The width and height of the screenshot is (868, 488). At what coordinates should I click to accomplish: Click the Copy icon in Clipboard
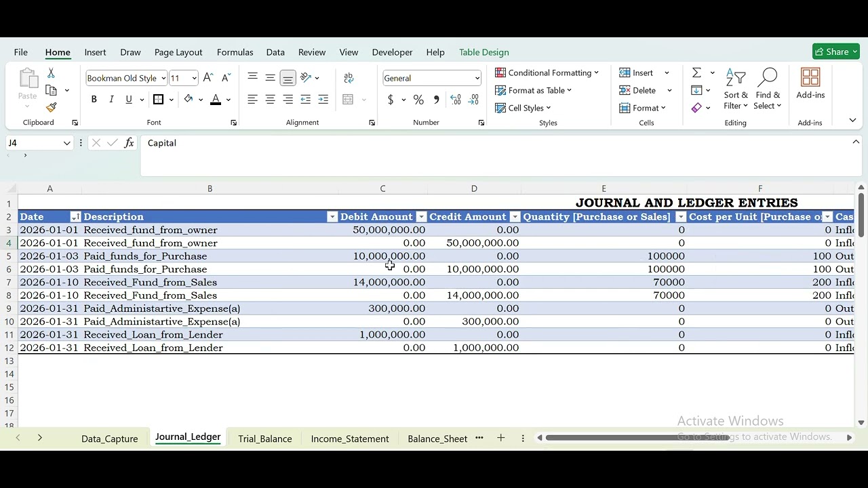tap(52, 90)
